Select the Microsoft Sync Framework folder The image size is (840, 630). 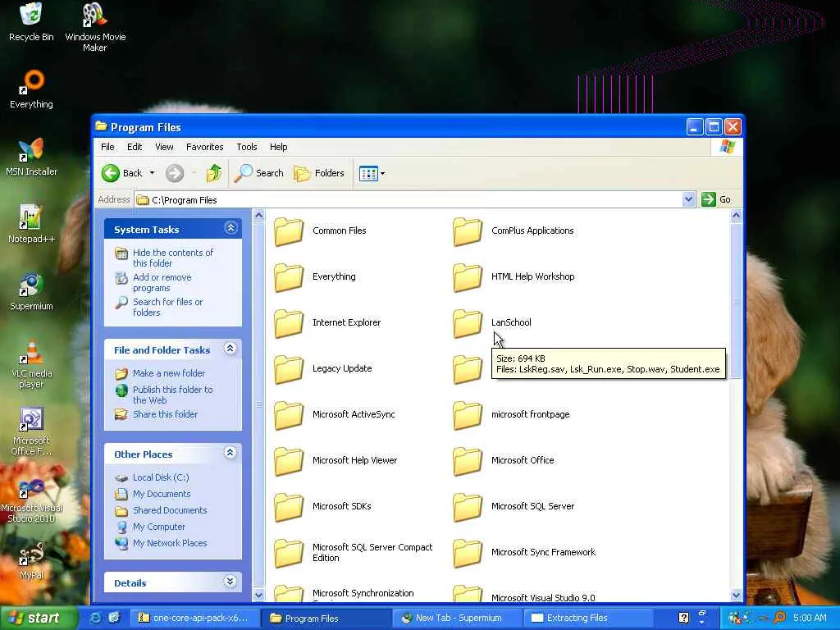coord(524,552)
